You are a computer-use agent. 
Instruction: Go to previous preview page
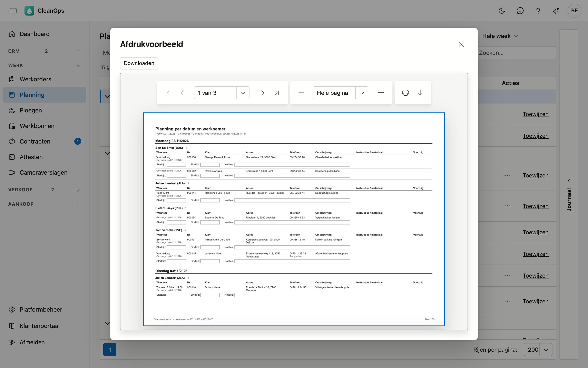tap(182, 93)
